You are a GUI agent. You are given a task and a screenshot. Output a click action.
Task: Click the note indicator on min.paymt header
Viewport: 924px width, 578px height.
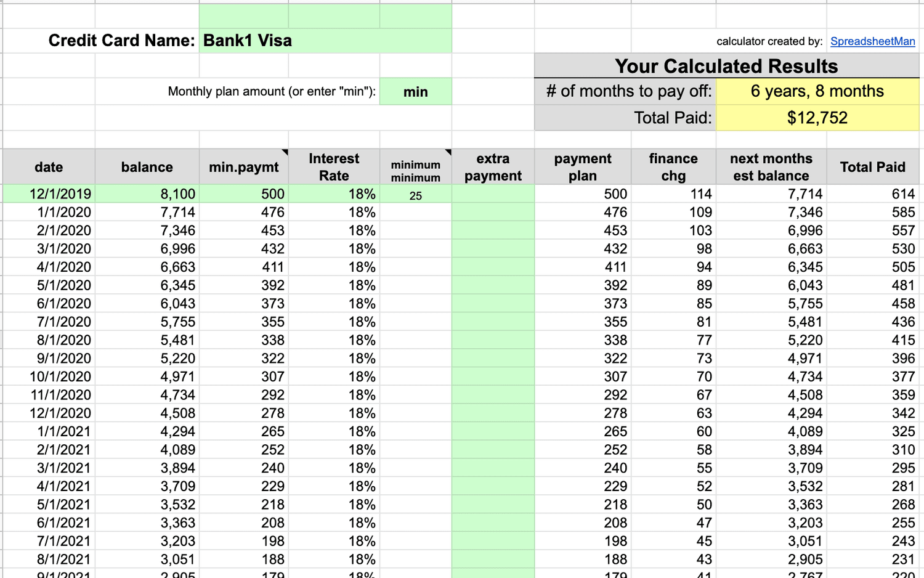285,152
